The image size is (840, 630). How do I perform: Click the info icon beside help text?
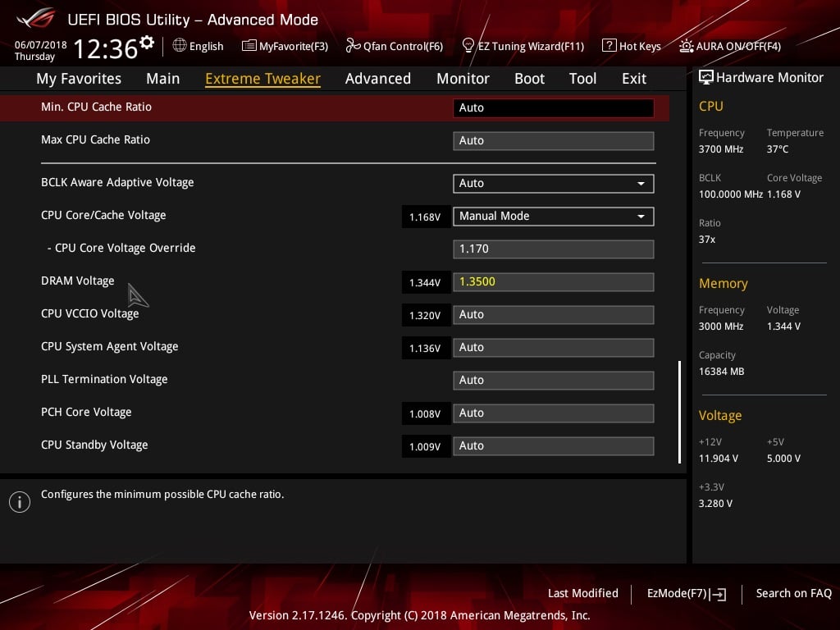point(19,502)
